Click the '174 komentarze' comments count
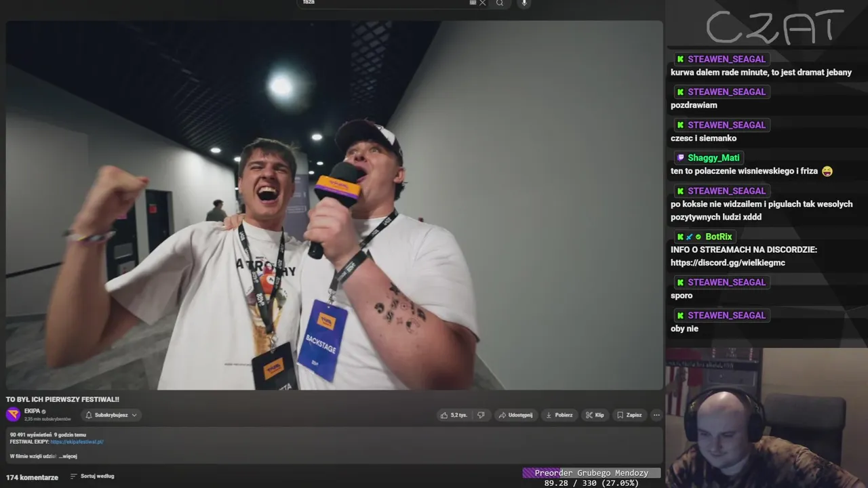This screenshot has width=868, height=488. [32, 477]
